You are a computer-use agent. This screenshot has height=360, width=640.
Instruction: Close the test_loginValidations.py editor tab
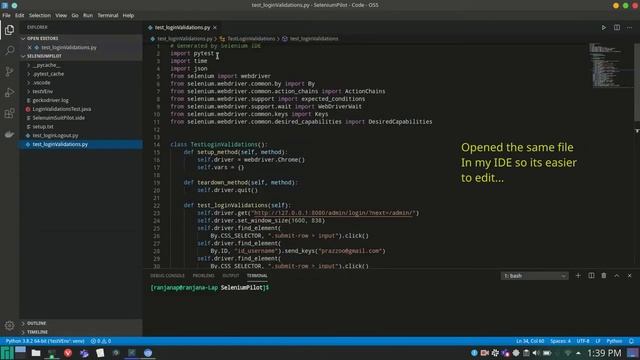[x=215, y=27]
